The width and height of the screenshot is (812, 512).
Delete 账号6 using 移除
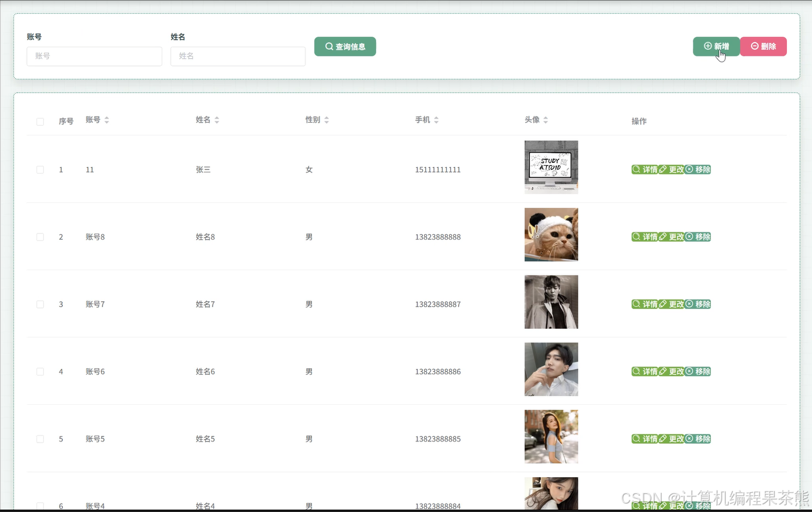(x=698, y=372)
